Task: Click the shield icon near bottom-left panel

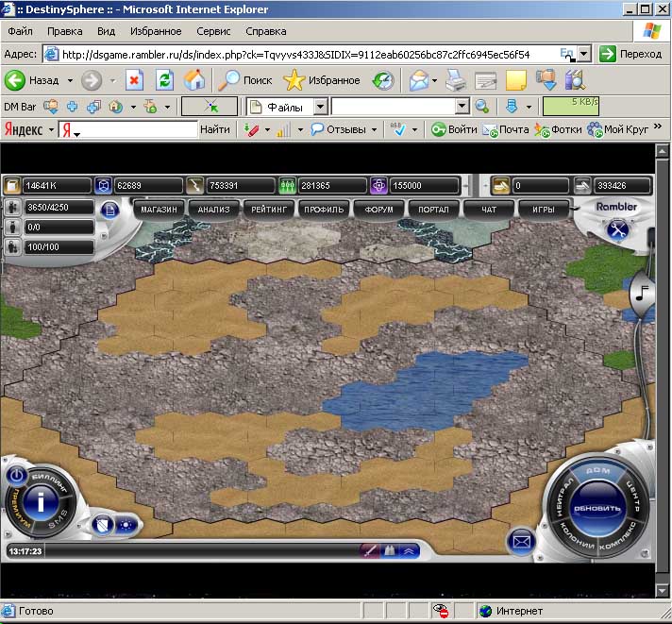Action: tap(103, 525)
